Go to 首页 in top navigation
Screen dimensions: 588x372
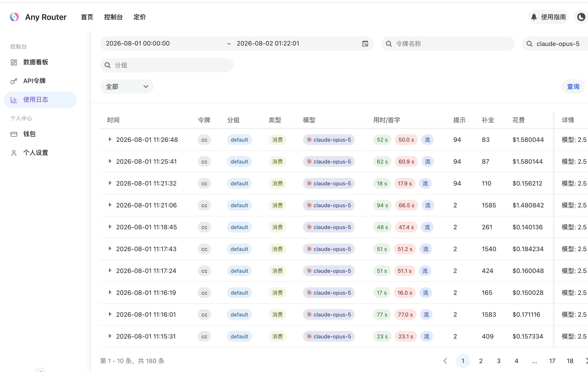click(87, 17)
